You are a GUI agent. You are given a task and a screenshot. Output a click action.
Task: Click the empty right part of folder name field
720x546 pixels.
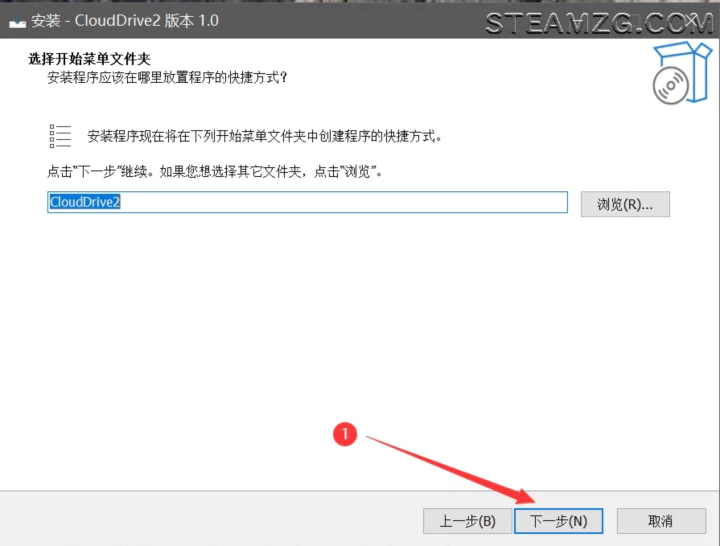pos(400,202)
